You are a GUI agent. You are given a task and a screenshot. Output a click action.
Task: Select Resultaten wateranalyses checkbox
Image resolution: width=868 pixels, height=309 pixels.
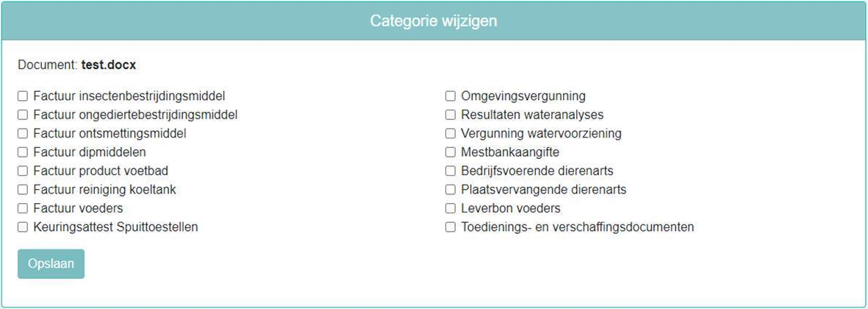(x=451, y=115)
